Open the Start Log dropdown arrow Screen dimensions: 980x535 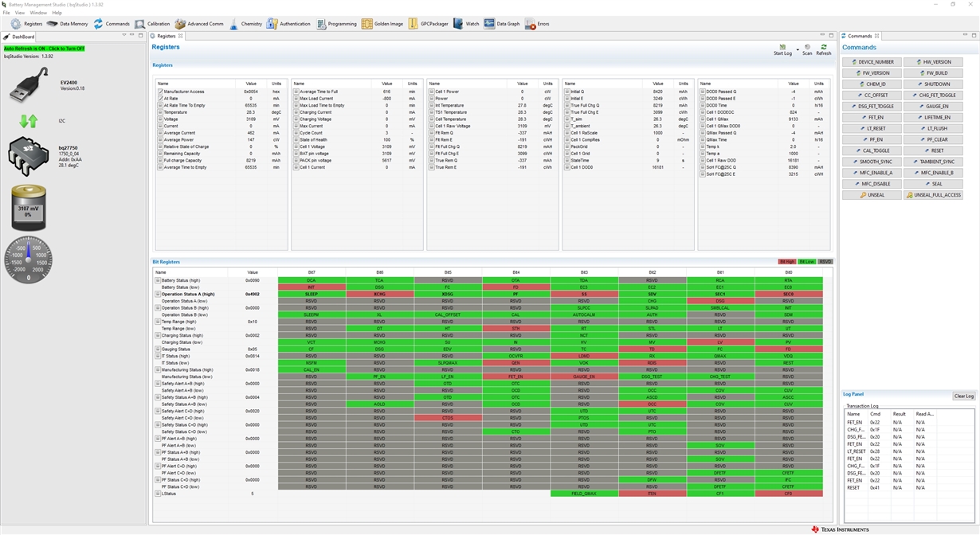(797, 49)
